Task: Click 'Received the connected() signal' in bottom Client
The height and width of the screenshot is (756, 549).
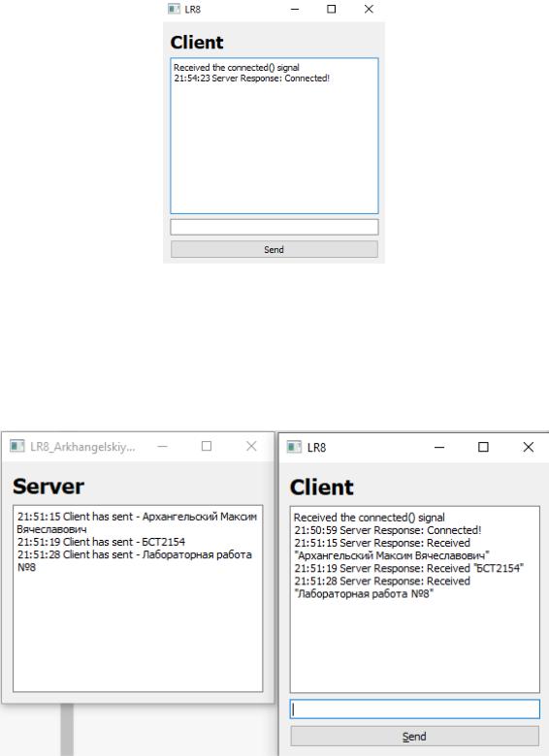Action: pyautogui.click(x=370, y=518)
